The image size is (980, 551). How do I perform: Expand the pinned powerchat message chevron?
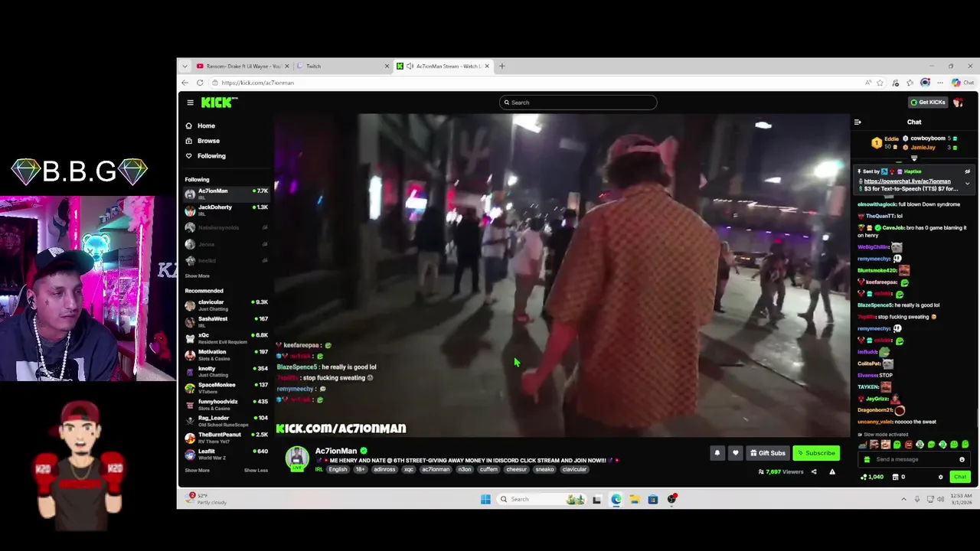tap(967, 184)
